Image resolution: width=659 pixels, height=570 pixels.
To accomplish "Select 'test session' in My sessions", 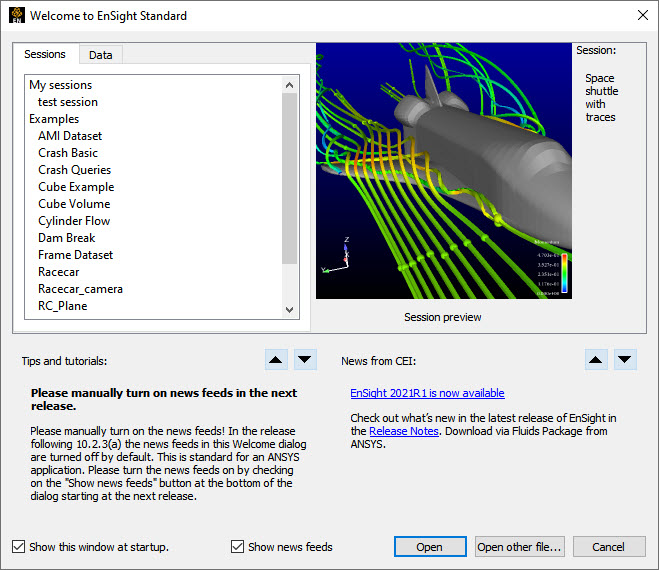I will pos(68,102).
